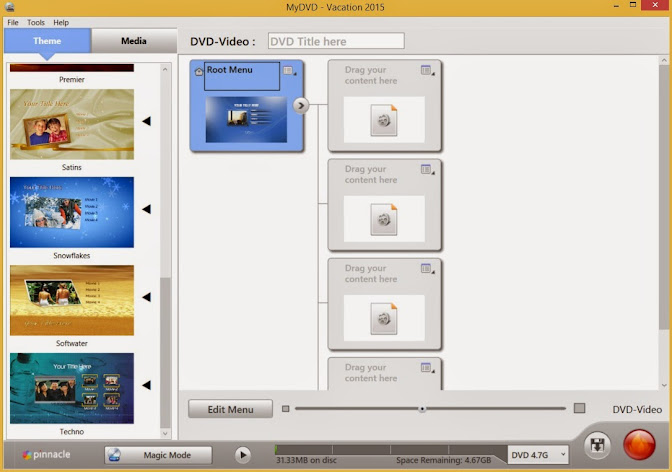
Task: Click the small zoom-out square icon
Action: (x=285, y=409)
